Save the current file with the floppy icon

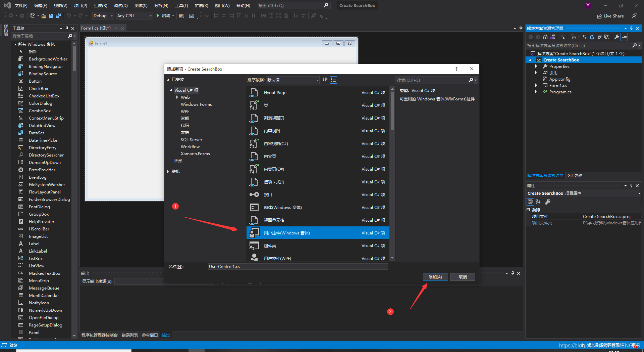tap(51, 16)
